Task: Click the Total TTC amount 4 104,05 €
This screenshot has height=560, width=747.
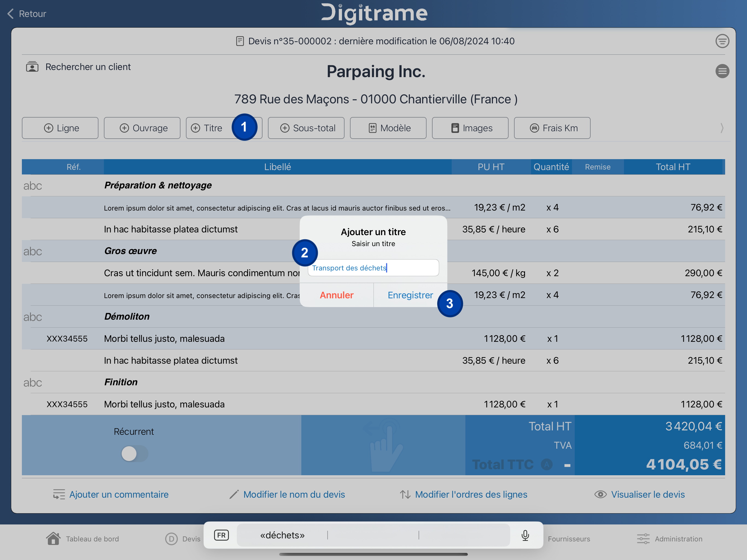Action: click(684, 464)
